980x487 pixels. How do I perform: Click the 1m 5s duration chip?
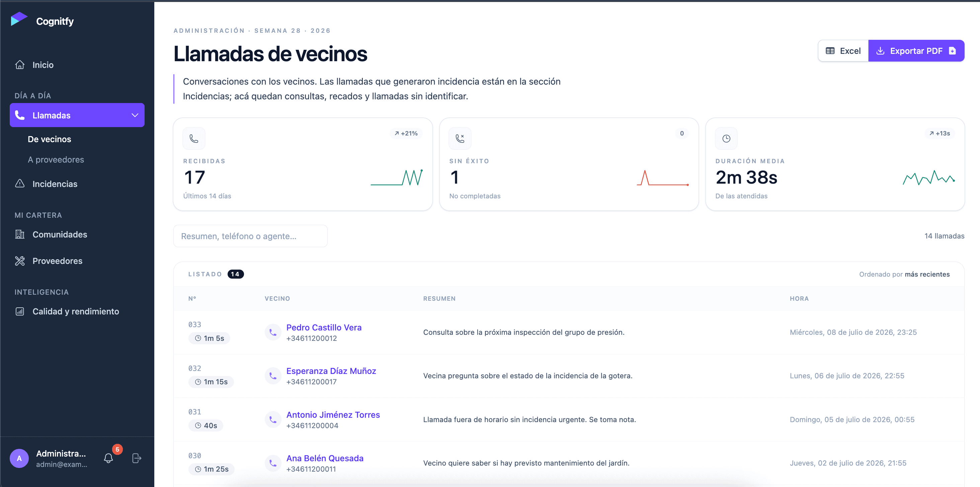[x=209, y=338]
